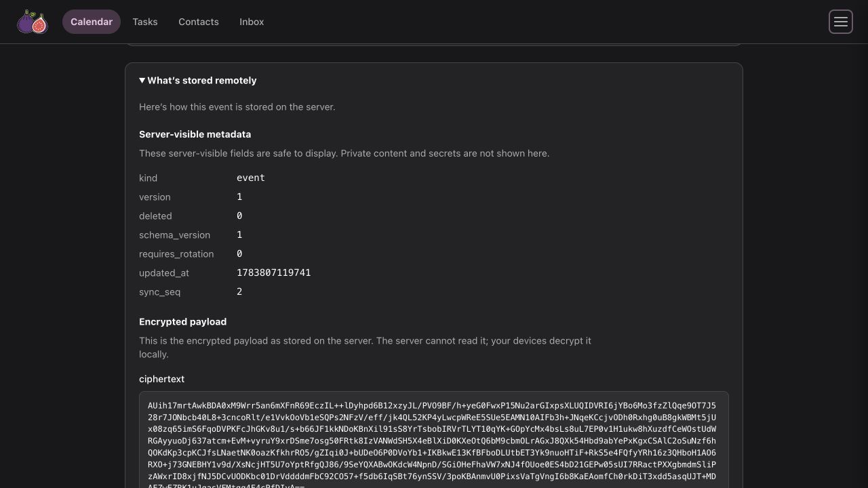Open the hamburger menu
This screenshot has width=868, height=488.
[841, 22]
